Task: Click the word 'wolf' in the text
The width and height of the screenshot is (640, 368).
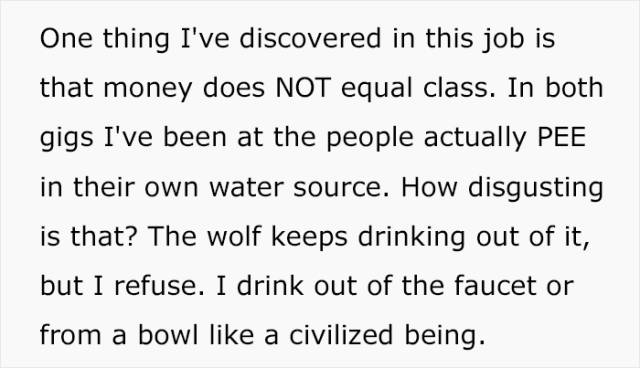Action: point(233,236)
